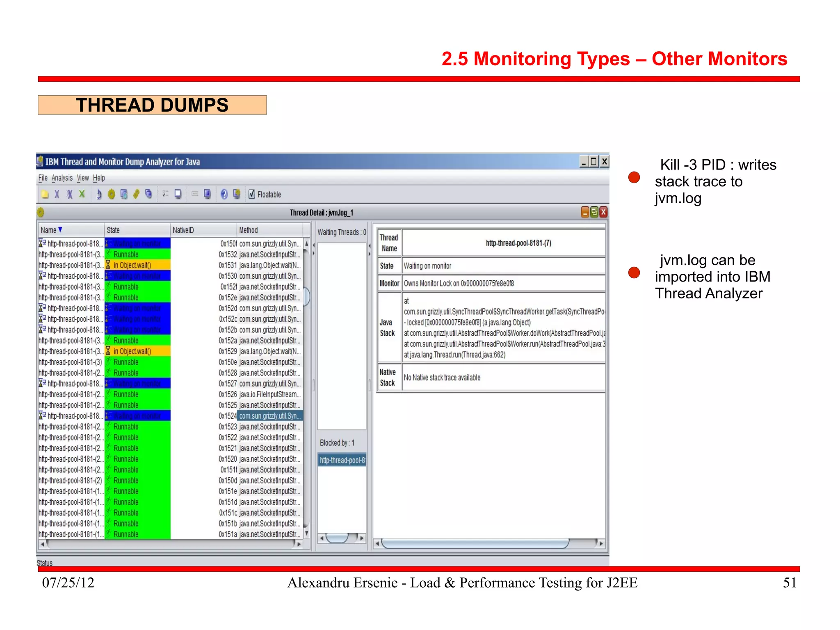This screenshot has width=840, height=630.
Task: Close the Thread Detail jvm.log_1 panel
Action: click(x=603, y=212)
